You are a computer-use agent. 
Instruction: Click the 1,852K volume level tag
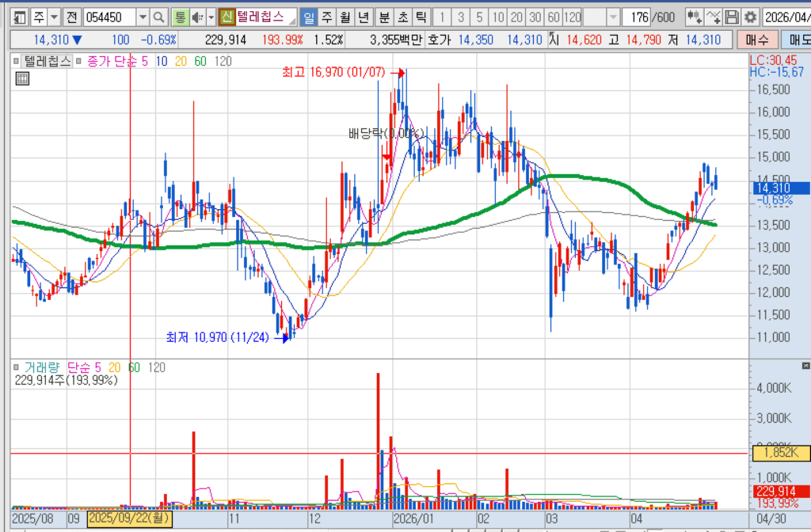tap(780, 453)
